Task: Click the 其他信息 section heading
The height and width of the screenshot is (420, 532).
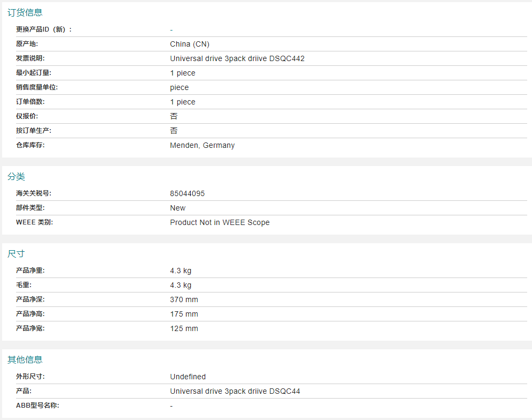Action: [25, 359]
